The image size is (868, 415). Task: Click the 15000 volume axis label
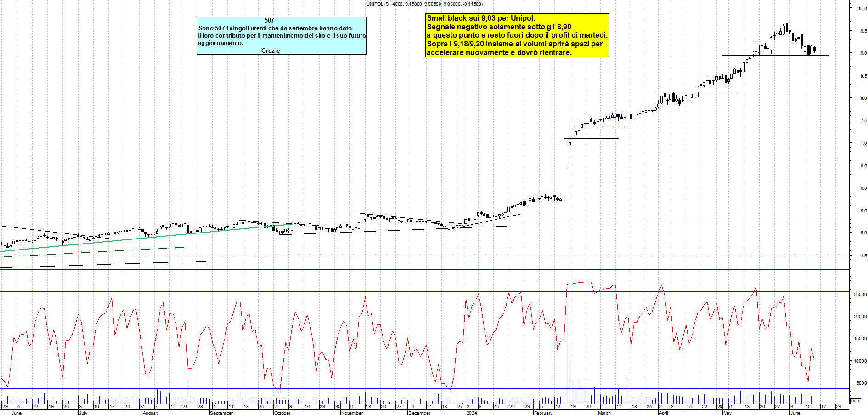860,339
